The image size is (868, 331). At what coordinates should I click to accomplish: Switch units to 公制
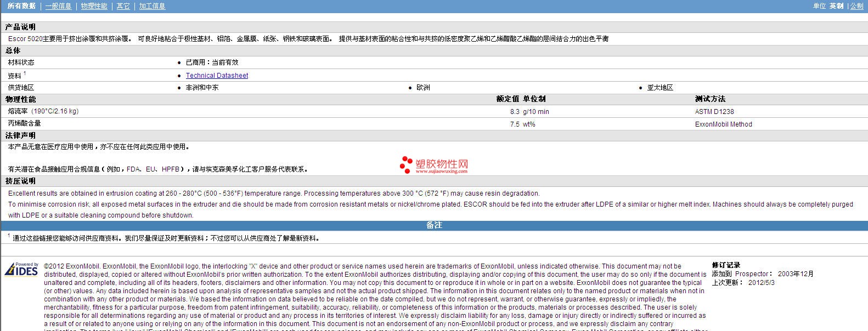coord(856,6)
